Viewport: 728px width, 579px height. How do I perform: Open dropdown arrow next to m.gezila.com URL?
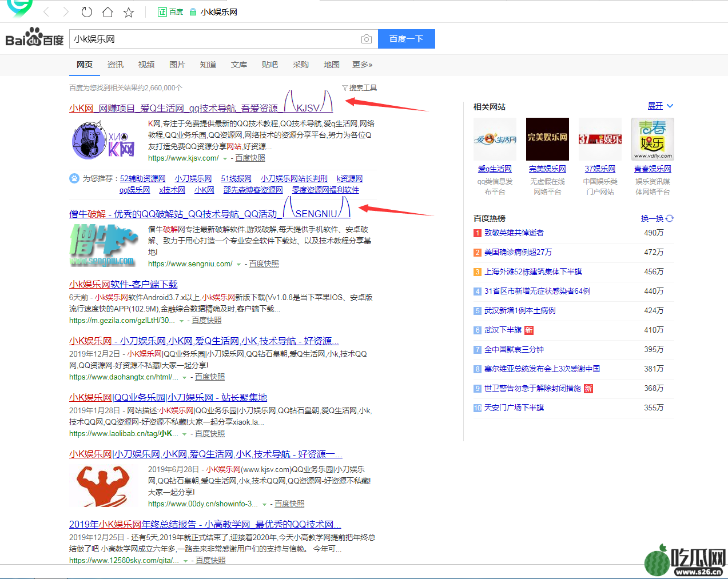pos(181,321)
